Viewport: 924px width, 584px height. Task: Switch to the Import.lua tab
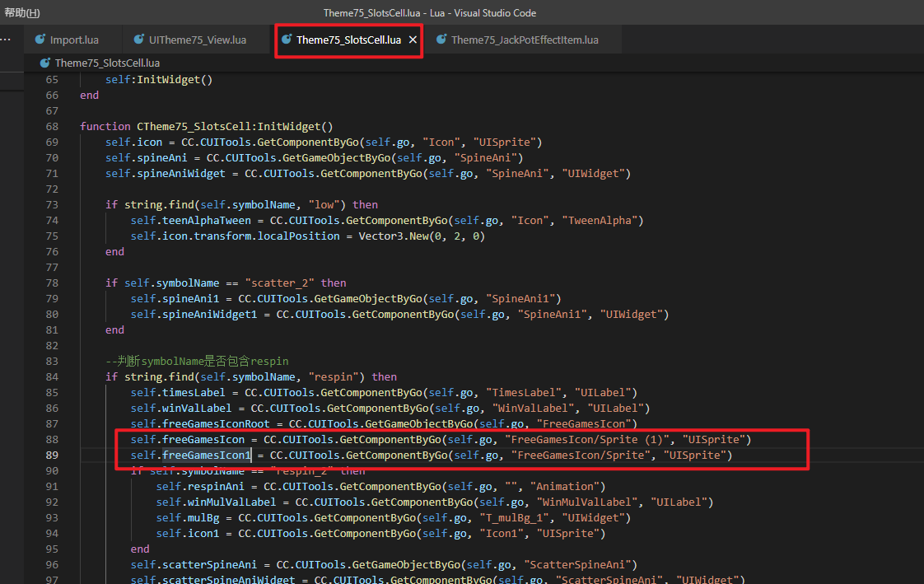(74, 40)
